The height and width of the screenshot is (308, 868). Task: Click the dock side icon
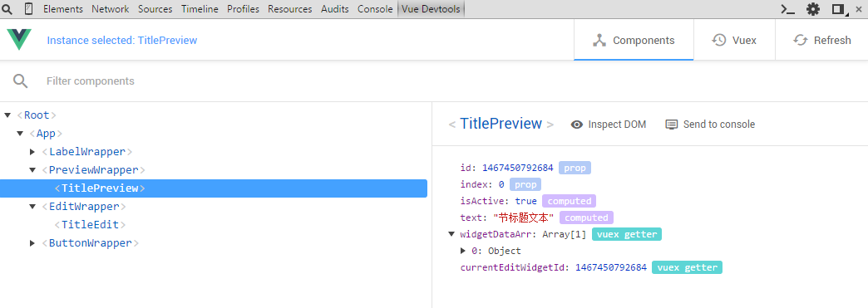point(839,9)
